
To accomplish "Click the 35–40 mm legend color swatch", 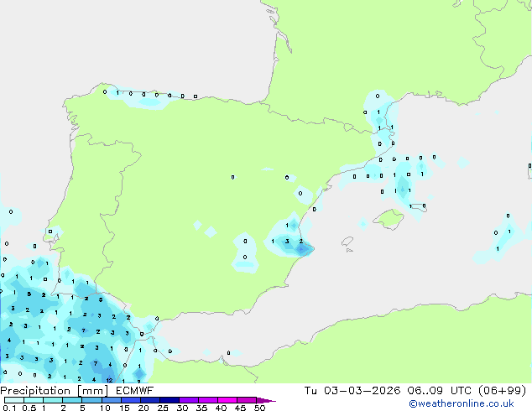I will point(207,400).
